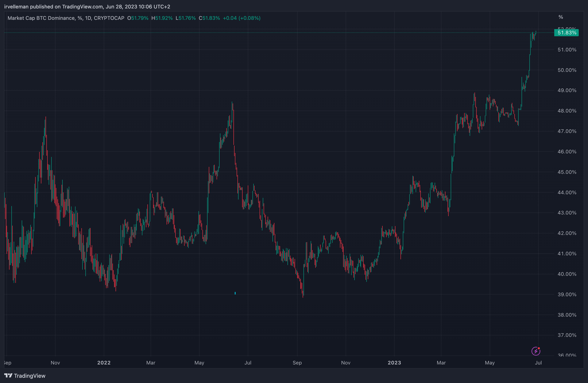Click the 46.00% price axis label
The height and width of the screenshot is (383, 588).
pos(567,151)
